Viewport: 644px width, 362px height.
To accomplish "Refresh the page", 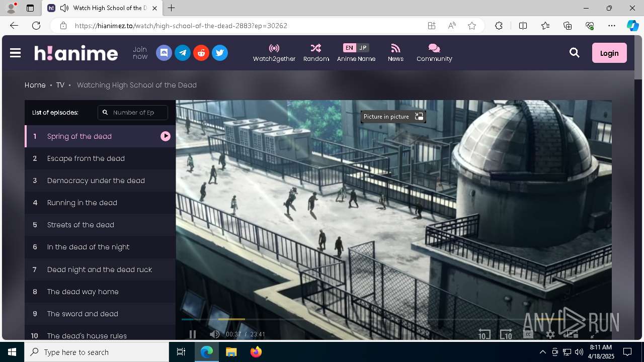I will pyautogui.click(x=36, y=26).
